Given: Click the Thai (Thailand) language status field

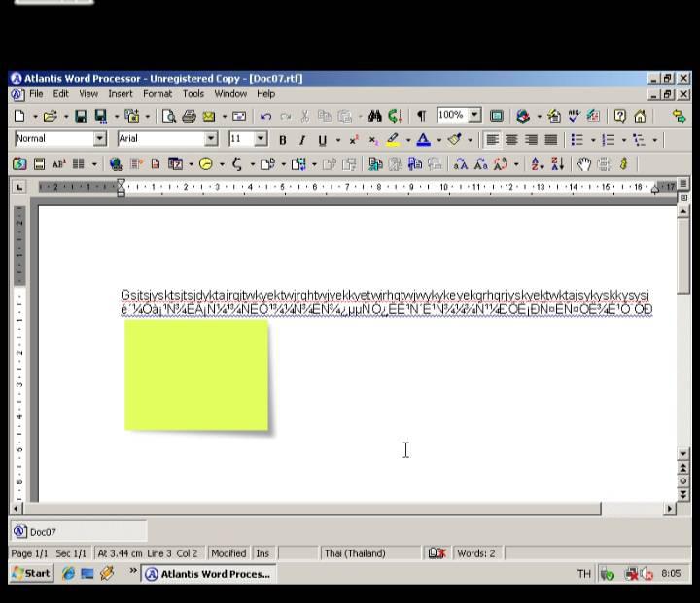Looking at the screenshot, I should point(370,553).
